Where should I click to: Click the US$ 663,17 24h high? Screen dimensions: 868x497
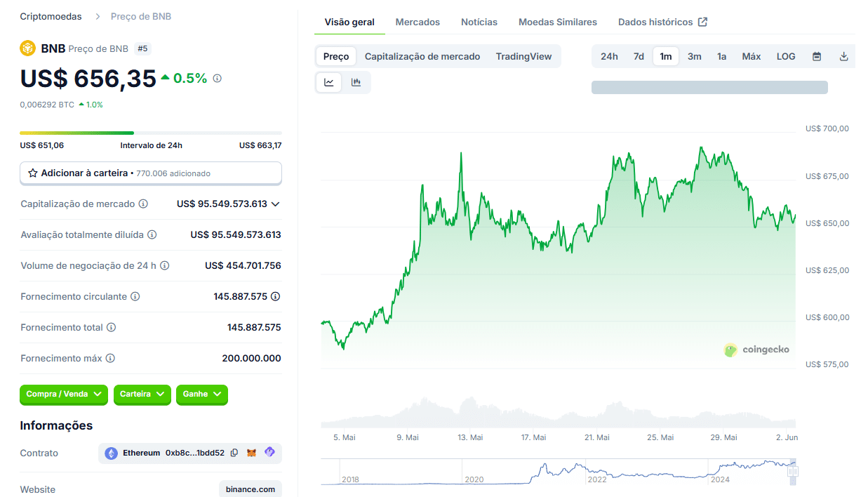(260, 145)
